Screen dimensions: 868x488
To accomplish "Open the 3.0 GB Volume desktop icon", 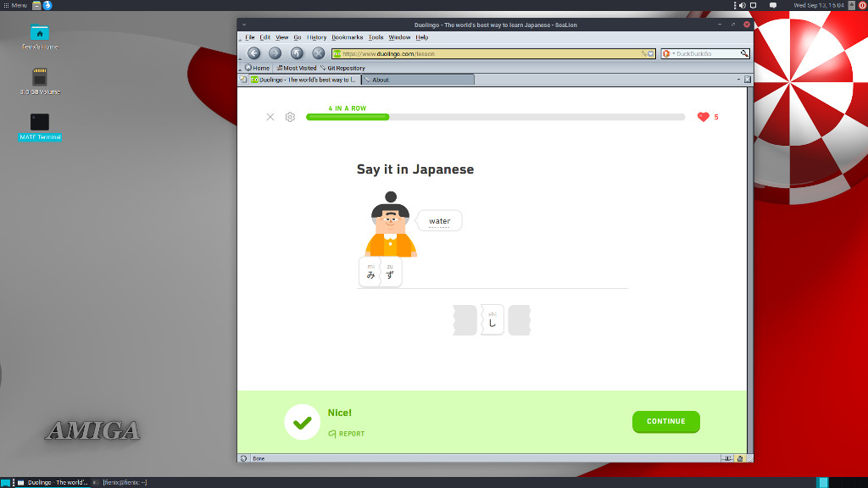I will pyautogui.click(x=40, y=82).
